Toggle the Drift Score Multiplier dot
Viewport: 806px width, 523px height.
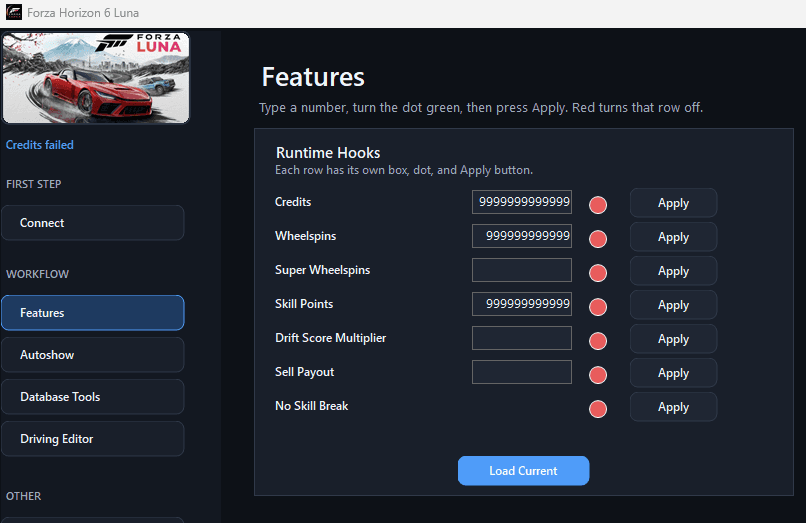[598, 340]
